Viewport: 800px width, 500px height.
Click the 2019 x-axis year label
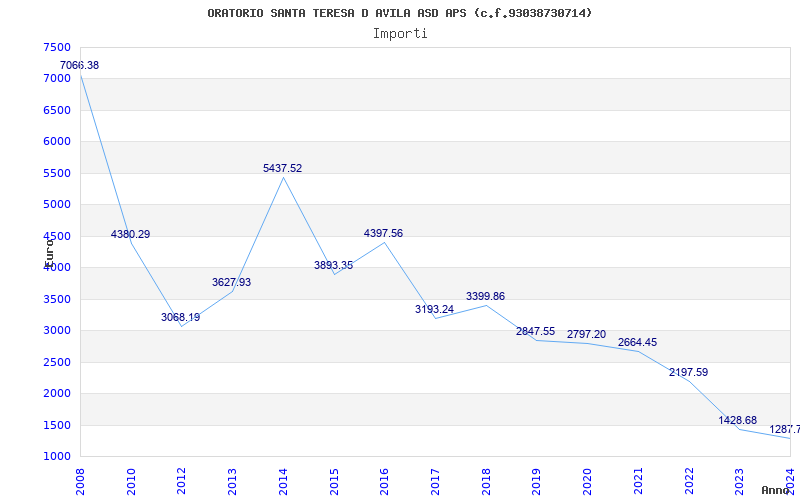[x=537, y=481]
